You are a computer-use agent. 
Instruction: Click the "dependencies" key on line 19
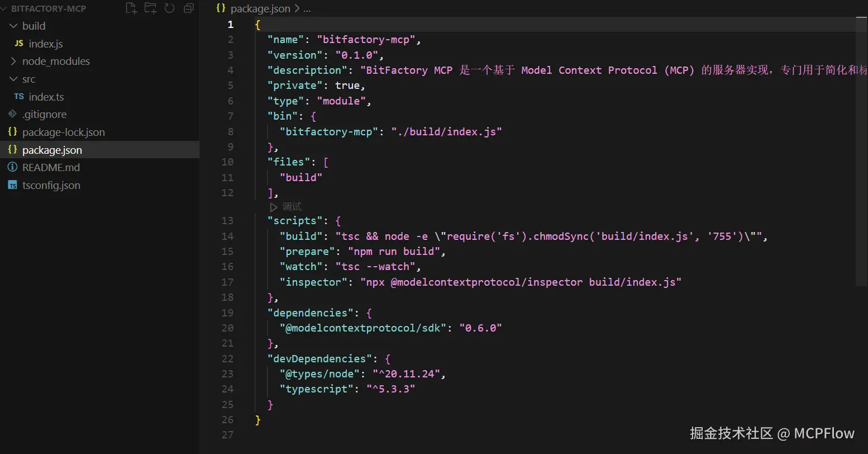(x=311, y=313)
